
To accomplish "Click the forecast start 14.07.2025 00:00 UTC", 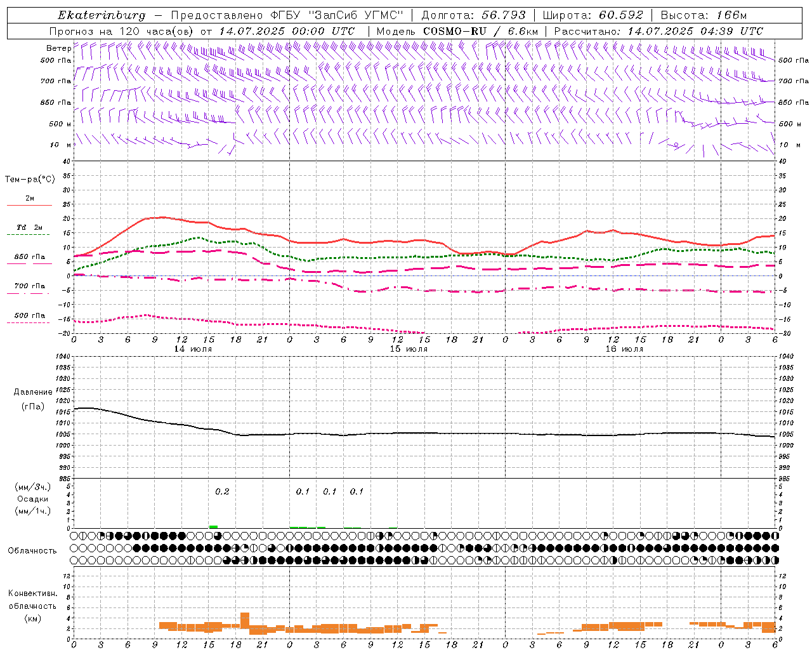I will point(287,31).
